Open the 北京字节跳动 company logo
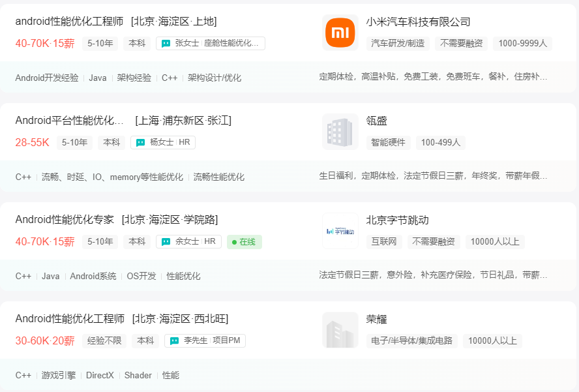 pyautogui.click(x=340, y=231)
